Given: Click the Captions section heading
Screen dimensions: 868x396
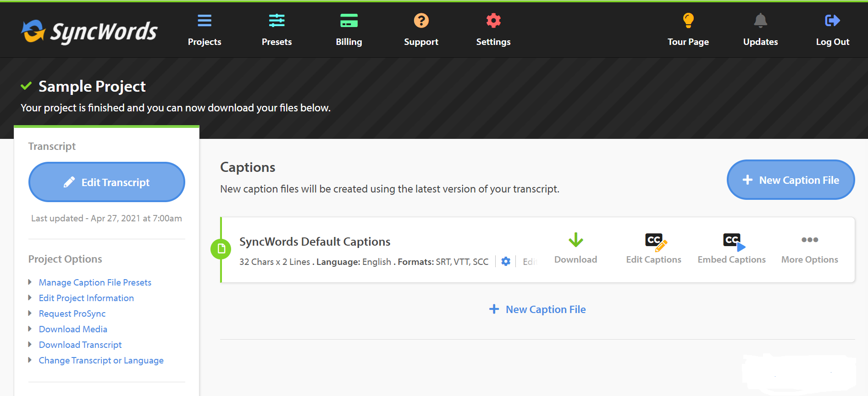Looking at the screenshot, I should click(248, 167).
